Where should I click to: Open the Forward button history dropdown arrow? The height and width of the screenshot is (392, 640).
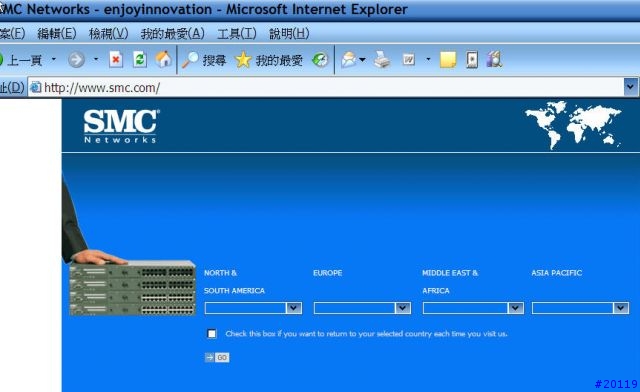(96, 60)
